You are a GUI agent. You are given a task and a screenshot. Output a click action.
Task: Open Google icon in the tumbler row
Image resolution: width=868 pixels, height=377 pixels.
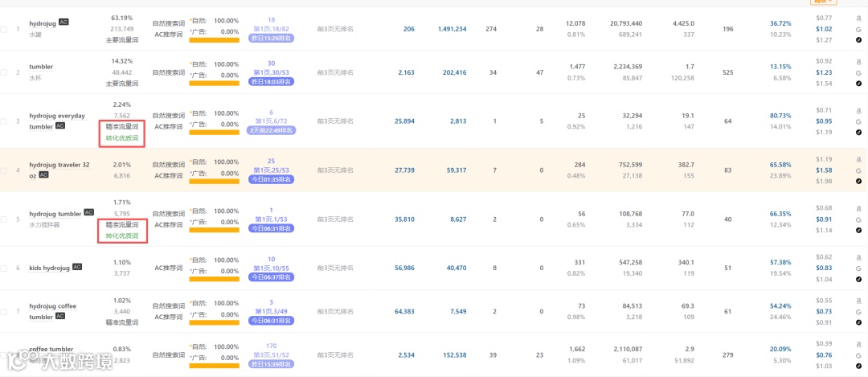pyautogui.click(x=858, y=72)
